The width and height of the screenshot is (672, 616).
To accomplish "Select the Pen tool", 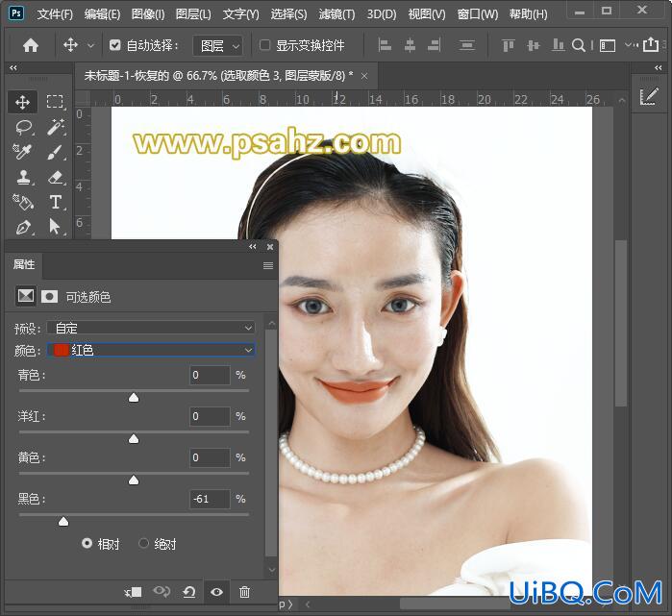I will click(x=23, y=227).
